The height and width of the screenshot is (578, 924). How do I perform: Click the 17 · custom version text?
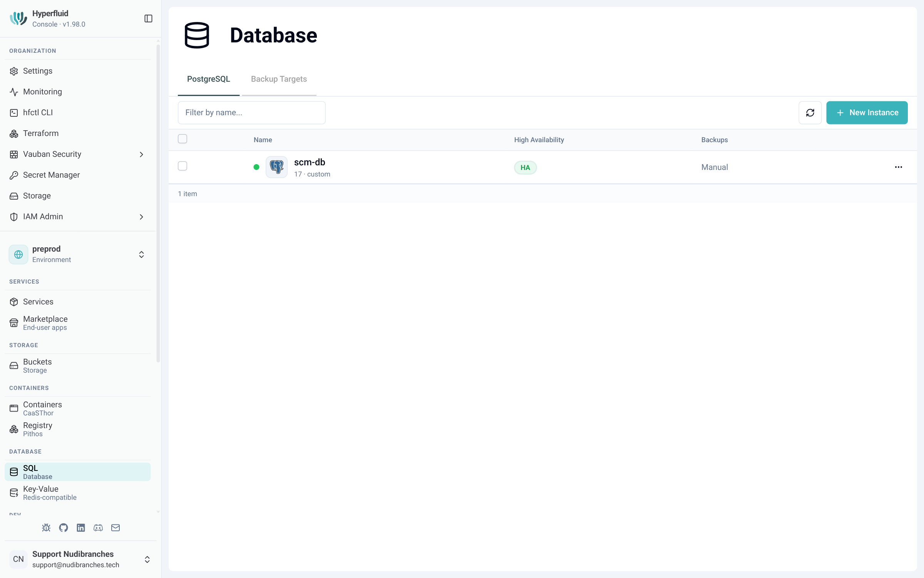tap(312, 174)
